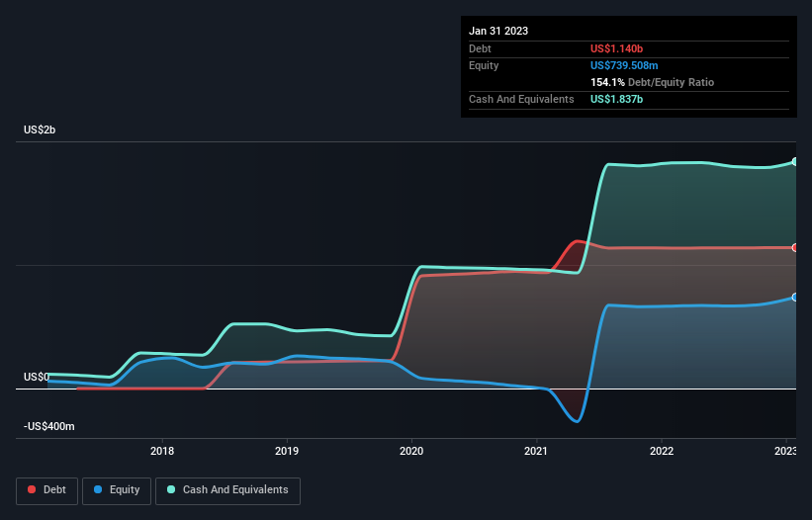Select the Cash And Equivalents endpoint marker

794,162
